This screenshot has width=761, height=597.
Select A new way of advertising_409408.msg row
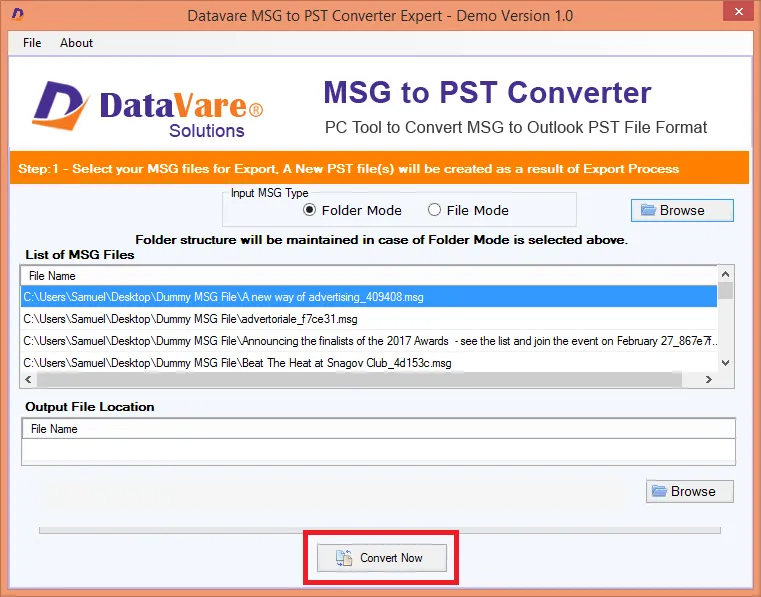pos(369,297)
